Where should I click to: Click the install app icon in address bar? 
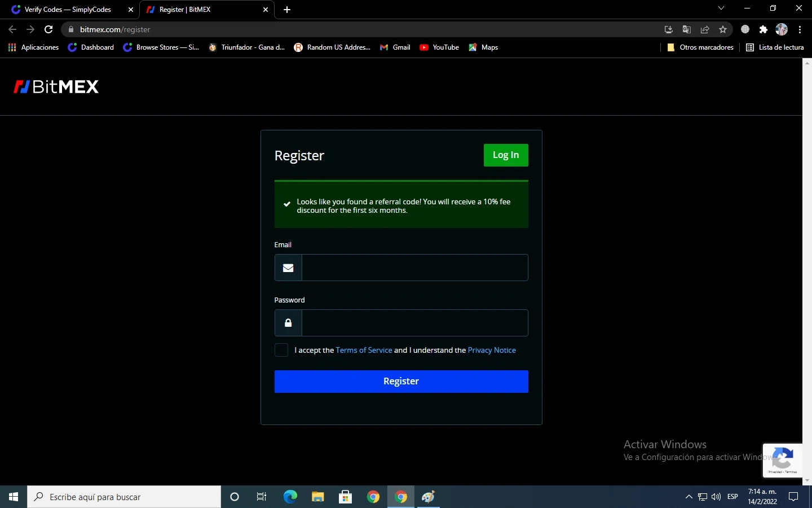669,29
